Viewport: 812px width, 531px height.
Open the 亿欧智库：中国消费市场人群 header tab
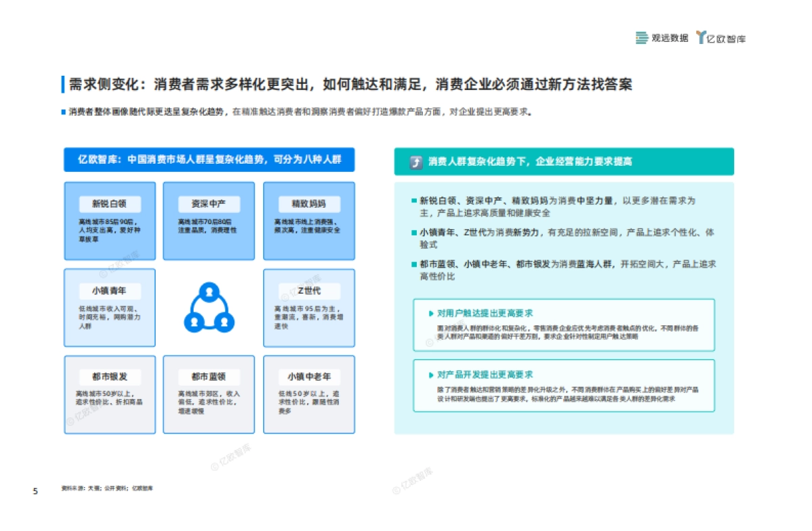(x=208, y=161)
